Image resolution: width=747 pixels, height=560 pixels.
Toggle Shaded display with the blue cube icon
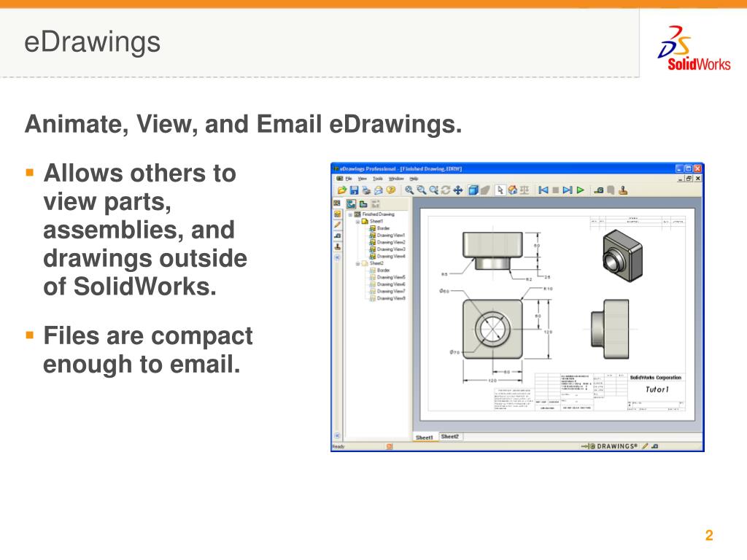(473, 190)
